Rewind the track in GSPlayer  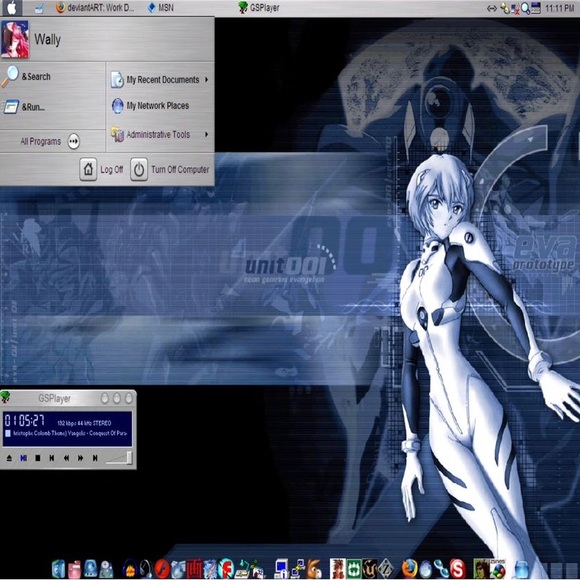click(66, 458)
